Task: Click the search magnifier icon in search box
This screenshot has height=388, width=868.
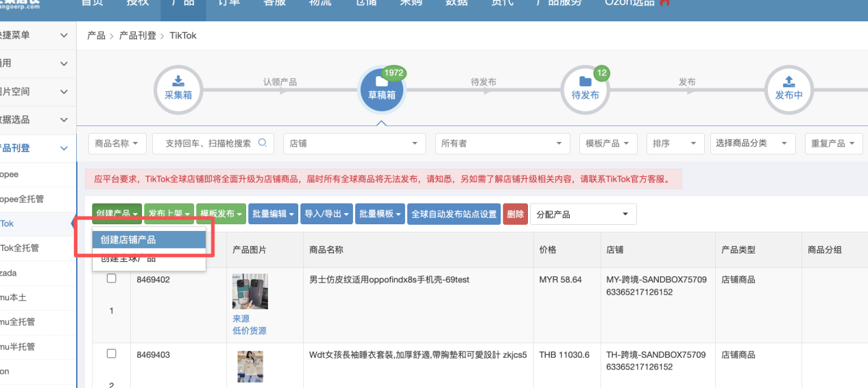Action: 263,143
